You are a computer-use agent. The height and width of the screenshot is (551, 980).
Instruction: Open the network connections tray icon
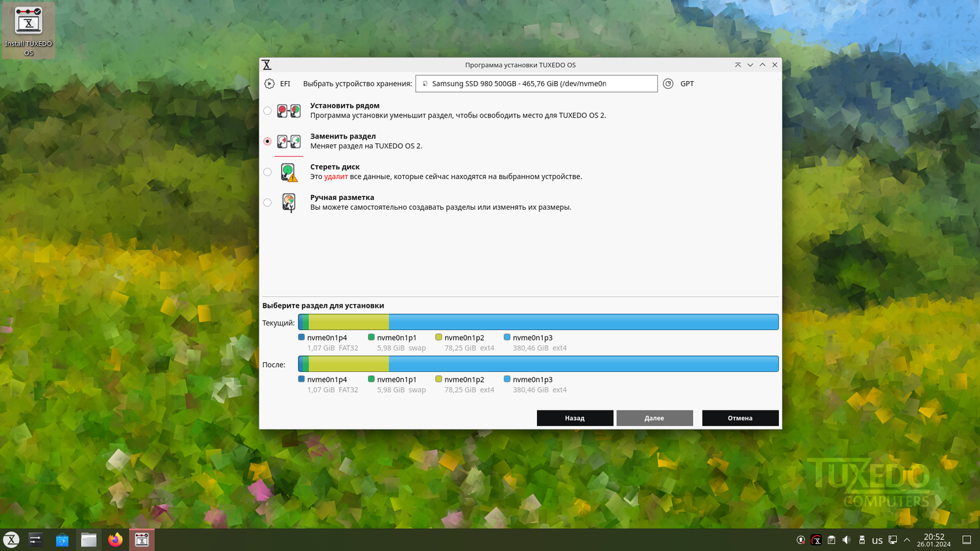[x=892, y=540]
